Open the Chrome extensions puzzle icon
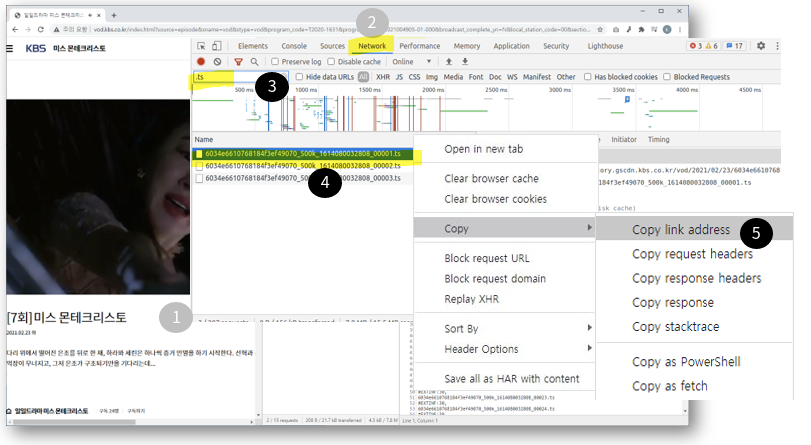 641,29
